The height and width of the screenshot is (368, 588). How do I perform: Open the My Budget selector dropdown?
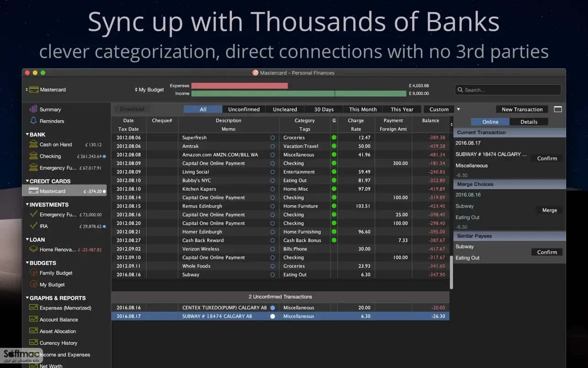(x=149, y=90)
